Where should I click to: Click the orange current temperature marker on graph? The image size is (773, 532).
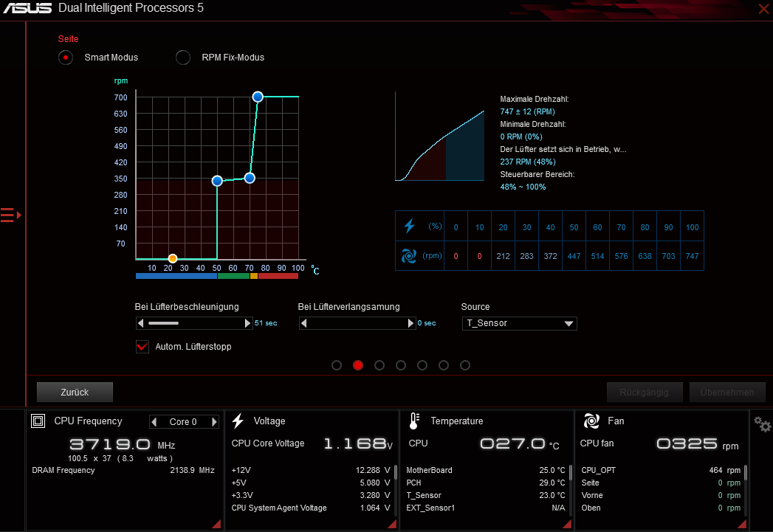coord(173,258)
